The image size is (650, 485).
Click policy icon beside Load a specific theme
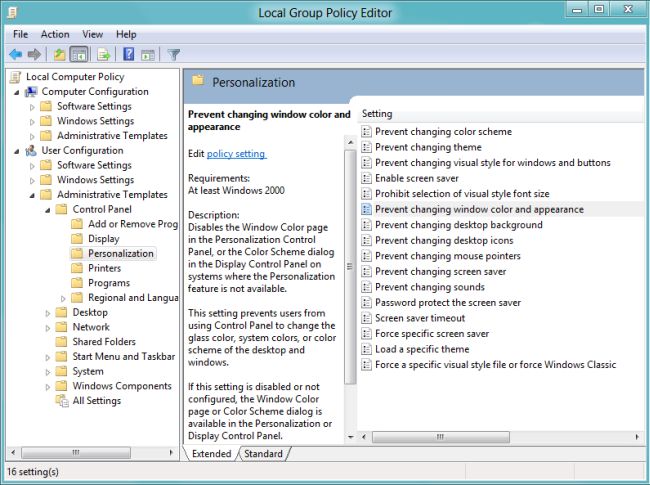(x=366, y=349)
